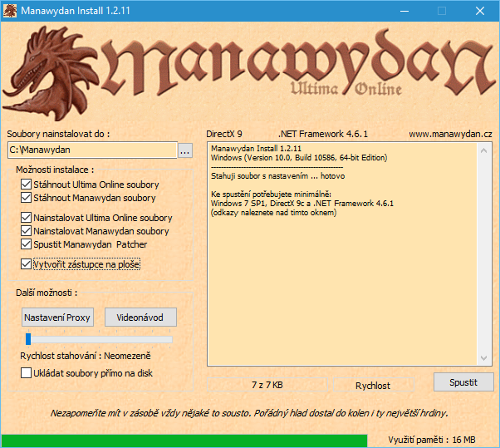Open the .NET Framework 4.6.1 link
This screenshot has height=448, width=500.
coord(323,134)
